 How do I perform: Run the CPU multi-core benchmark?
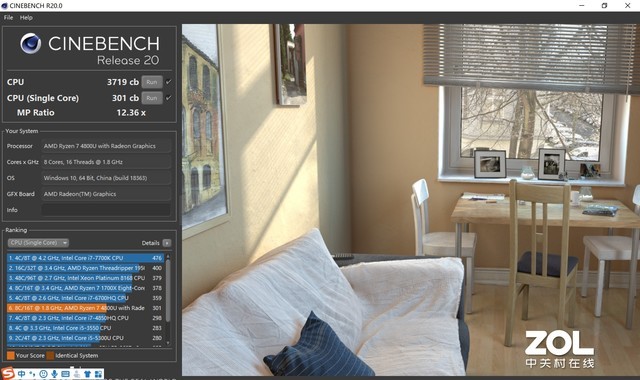click(x=152, y=82)
